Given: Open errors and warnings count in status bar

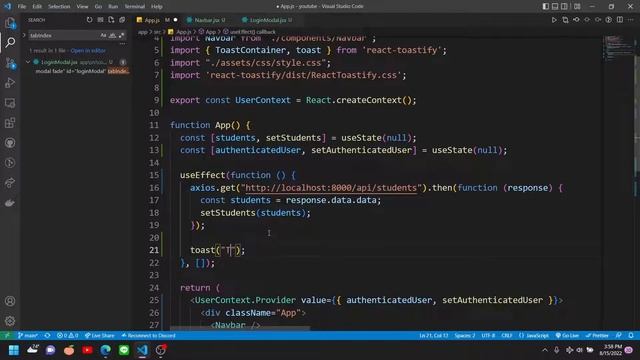Looking at the screenshot, I should (x=67, y=336).
